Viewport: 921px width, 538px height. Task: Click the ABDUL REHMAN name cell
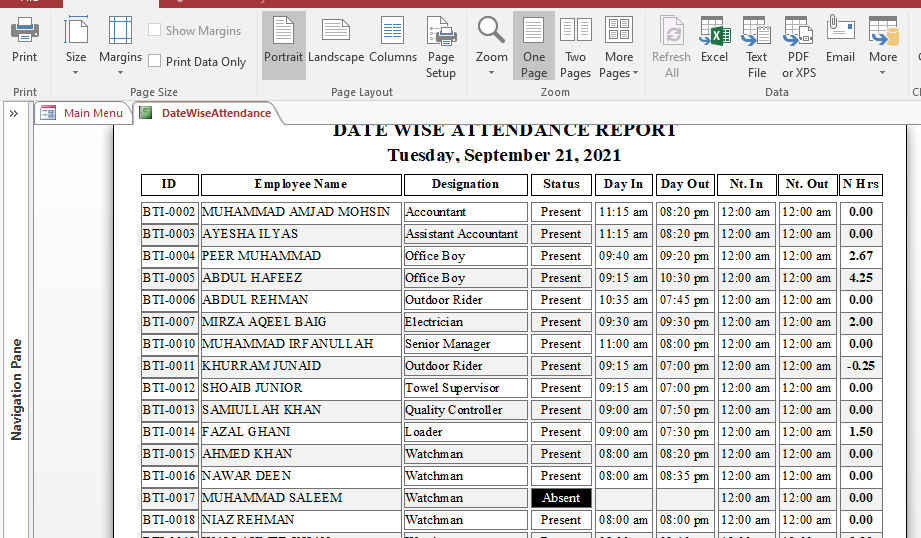pyautogui.click(x=301, y=300)
